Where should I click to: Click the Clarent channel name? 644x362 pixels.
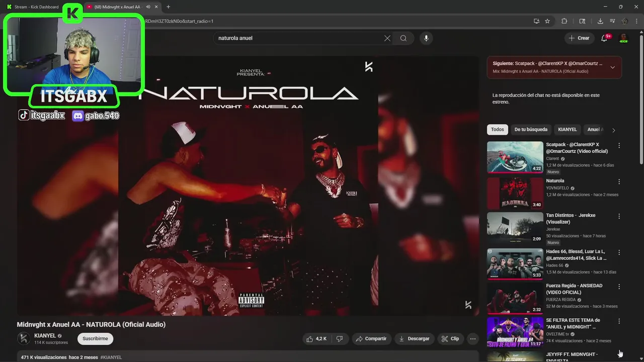click(x=552, y=158)
